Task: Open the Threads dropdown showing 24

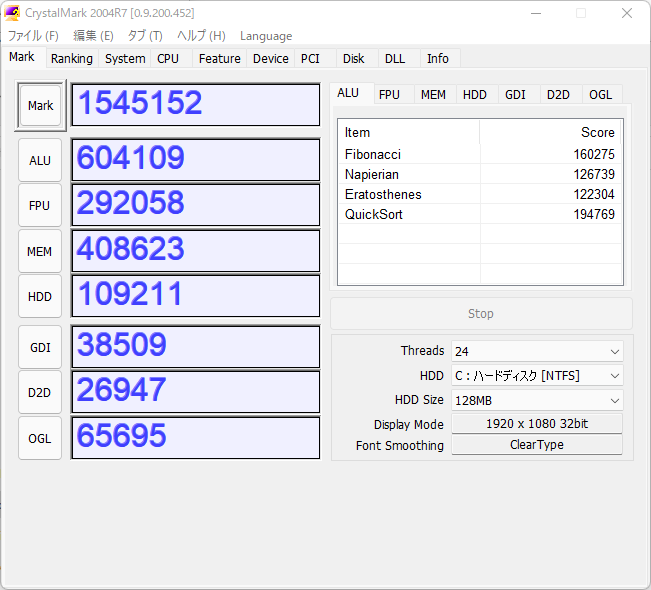Action: coord(537,351)
